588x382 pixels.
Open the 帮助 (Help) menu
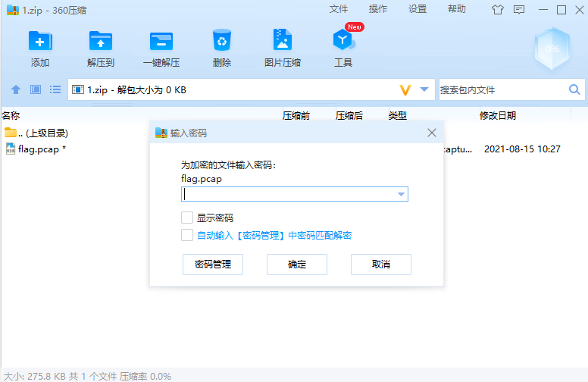pos(457,9)
